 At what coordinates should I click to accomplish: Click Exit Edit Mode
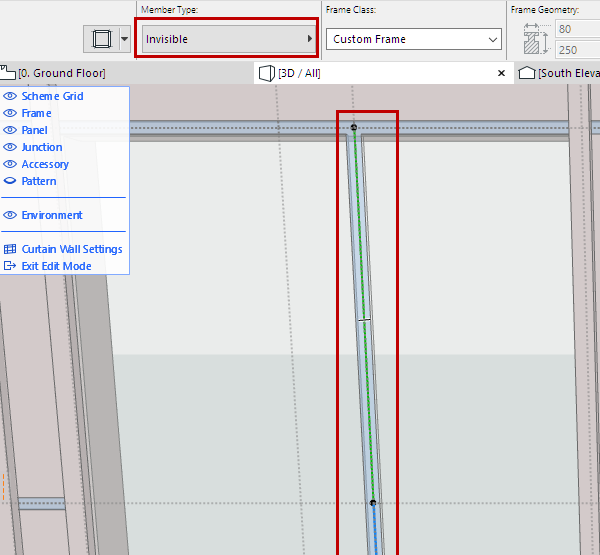point(56,266)
